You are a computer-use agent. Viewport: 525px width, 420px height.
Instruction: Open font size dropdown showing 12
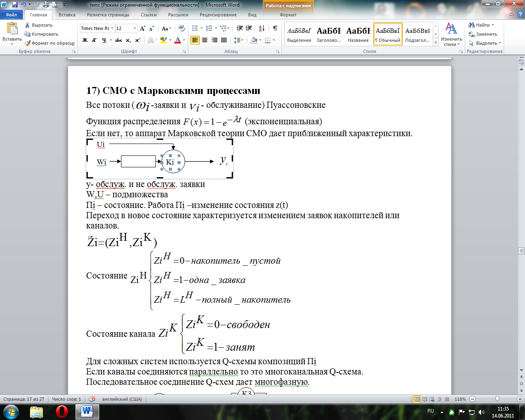135,28
